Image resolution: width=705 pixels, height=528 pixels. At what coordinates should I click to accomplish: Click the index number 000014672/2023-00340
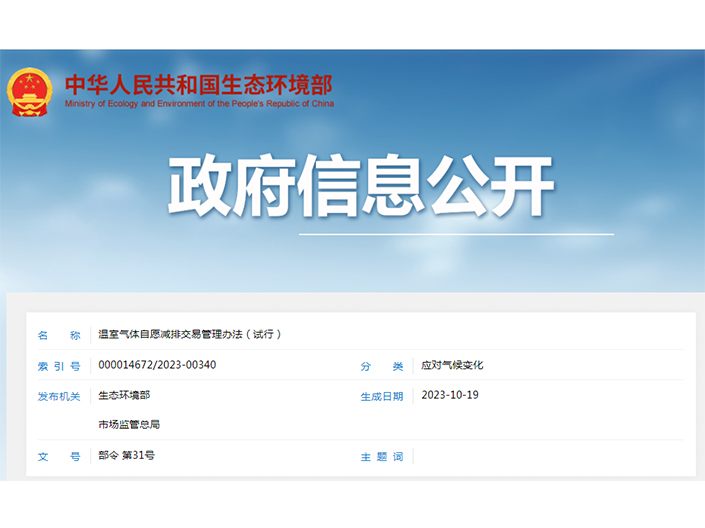[x=157, y=365]
